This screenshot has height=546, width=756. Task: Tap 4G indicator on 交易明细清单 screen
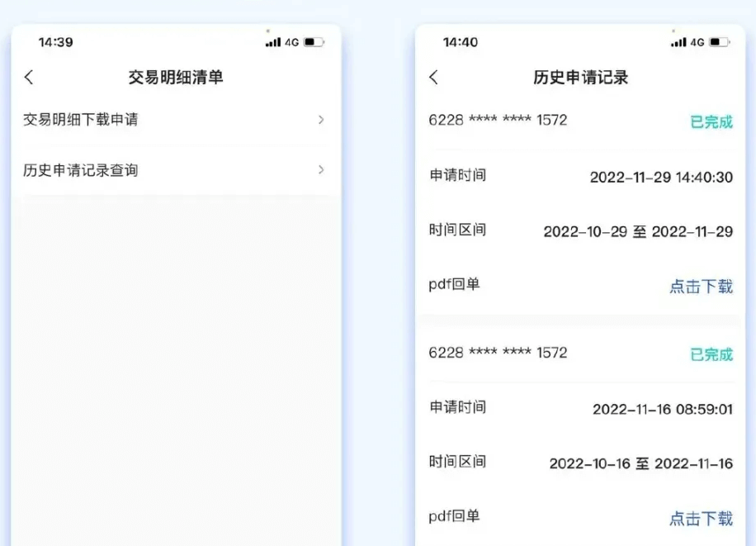[x=292, y=42]
